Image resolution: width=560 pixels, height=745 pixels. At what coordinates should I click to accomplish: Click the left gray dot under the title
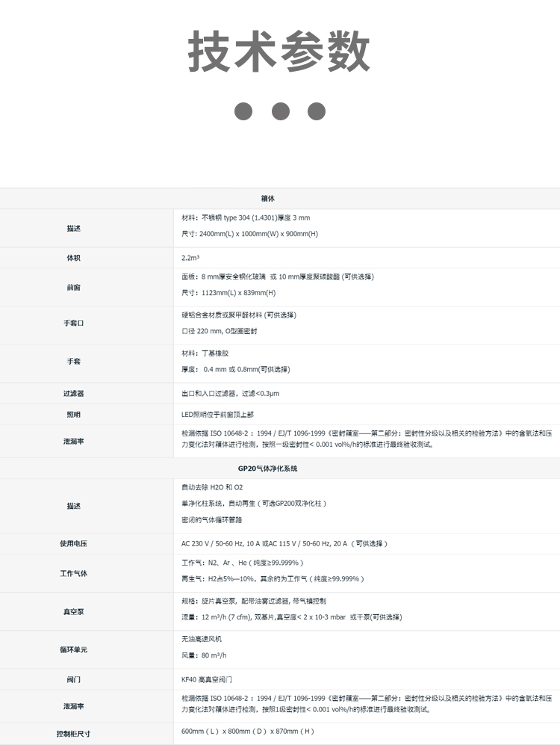[243, 111]
